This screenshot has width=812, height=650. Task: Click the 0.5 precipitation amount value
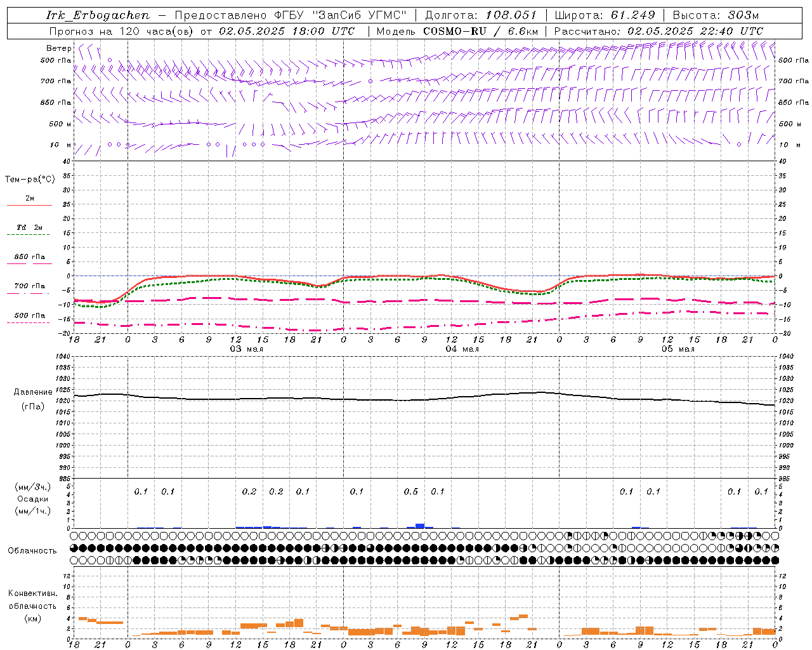pyautogui.click(x=411, y=491)
